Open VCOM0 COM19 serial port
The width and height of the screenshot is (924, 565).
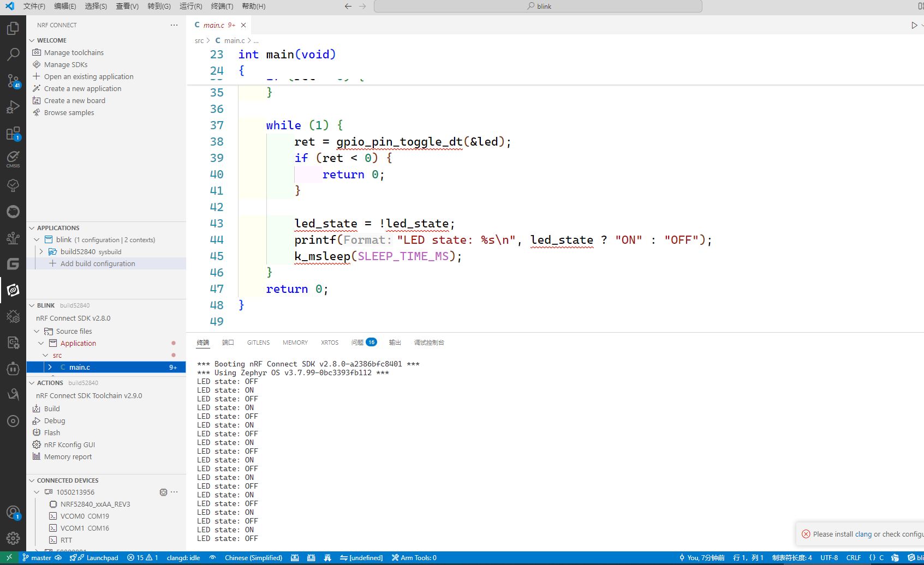(x=85, y=516)
